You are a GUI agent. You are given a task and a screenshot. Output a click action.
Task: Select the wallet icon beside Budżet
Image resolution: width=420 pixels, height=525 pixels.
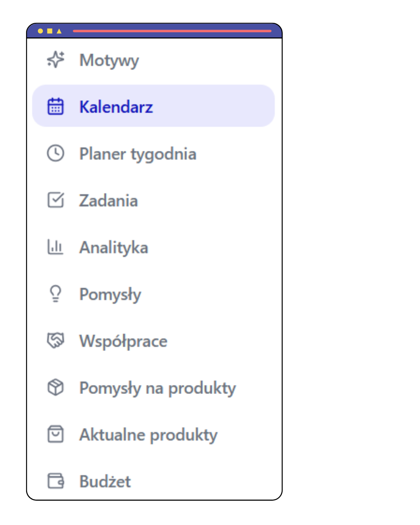pos(55,481)
